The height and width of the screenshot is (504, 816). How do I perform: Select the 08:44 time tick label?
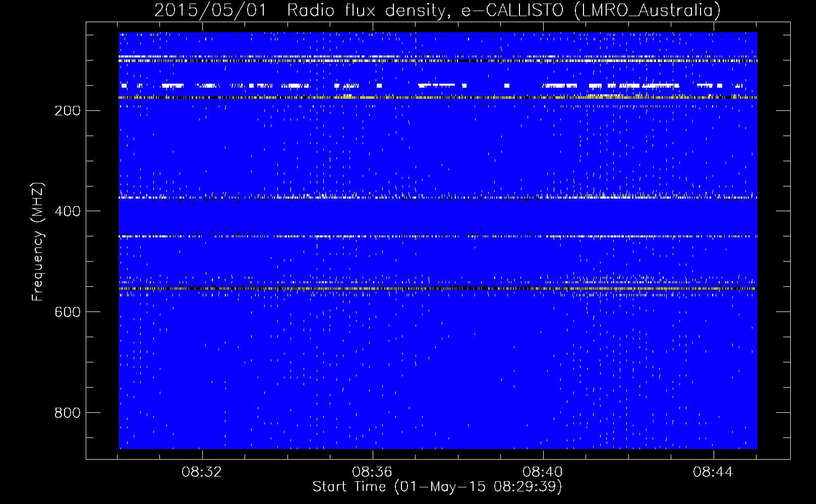point(713,472)
